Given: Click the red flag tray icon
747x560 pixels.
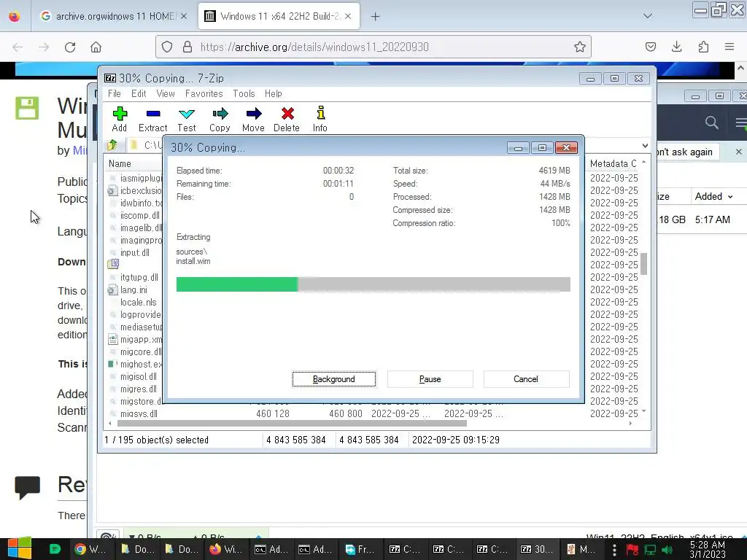Looking at the screenshot, I should click(632, 550).
